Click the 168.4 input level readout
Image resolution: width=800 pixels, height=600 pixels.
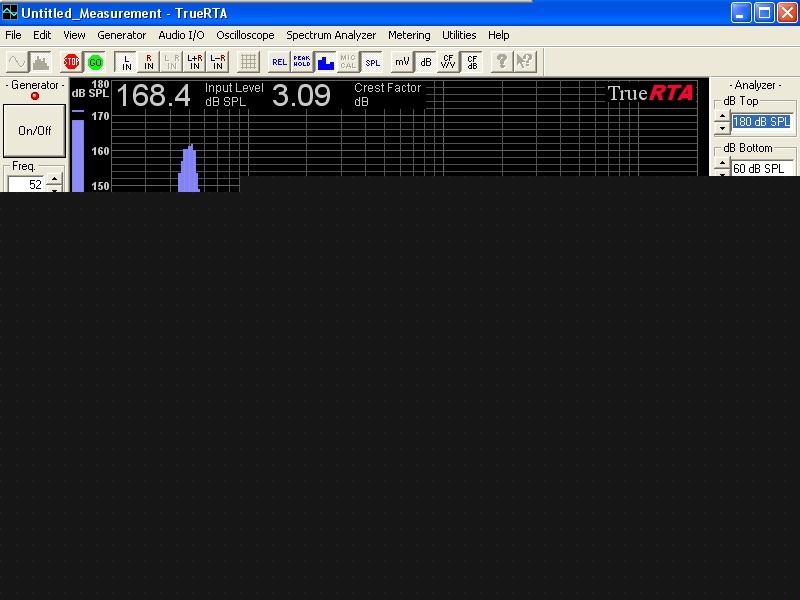154,95
